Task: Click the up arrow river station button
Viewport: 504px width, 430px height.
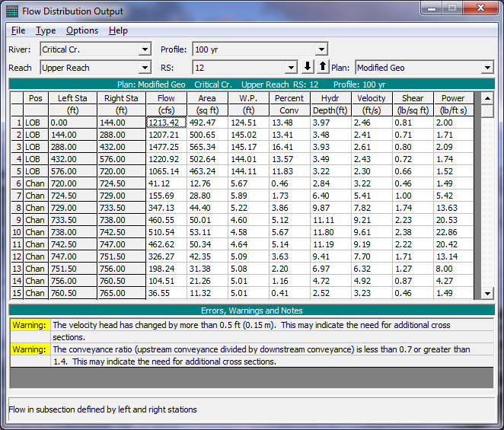Action: 321,67
